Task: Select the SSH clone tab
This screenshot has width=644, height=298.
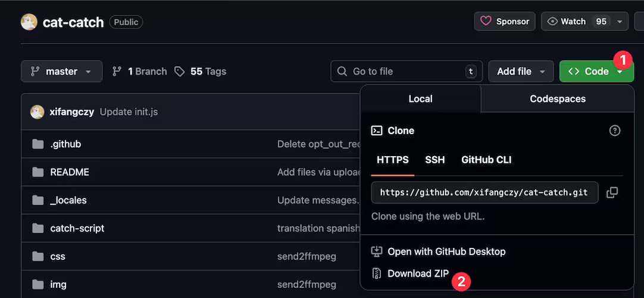Action: tap(434, 160)
